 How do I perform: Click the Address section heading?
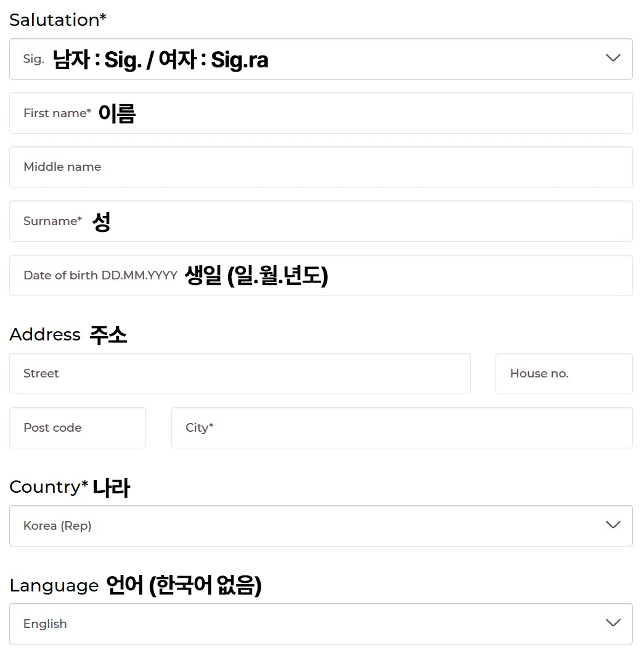[x=45, y=334]
